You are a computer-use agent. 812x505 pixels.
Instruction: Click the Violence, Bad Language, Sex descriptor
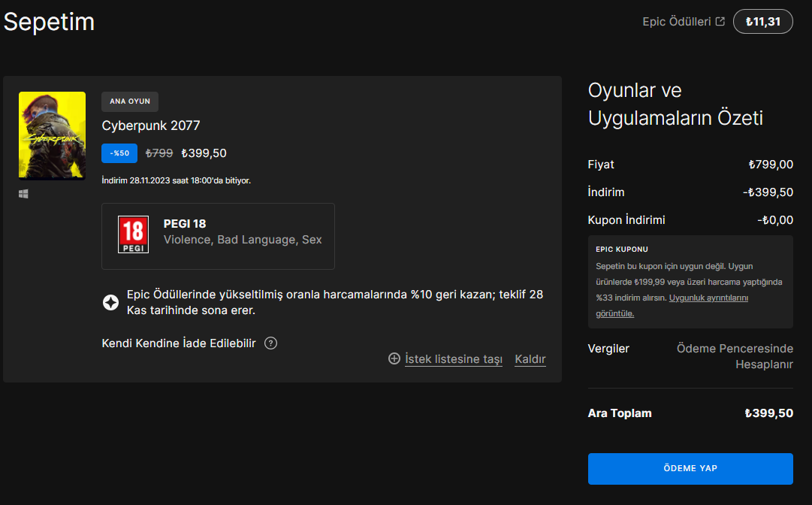pos(243,240)
